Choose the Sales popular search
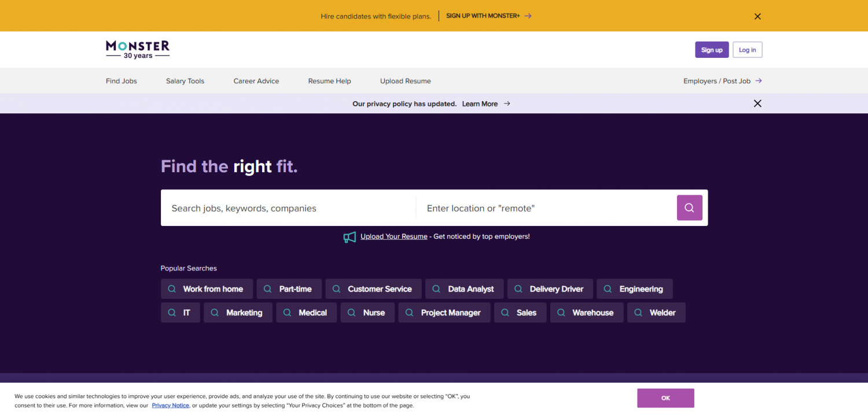The image size is (868, 415). pyautogui.click(x=520, y=313)
